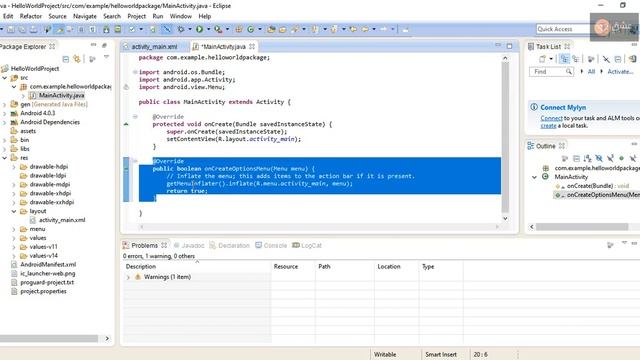Click the Open Task toolbar icon

(x=282, y=29)
